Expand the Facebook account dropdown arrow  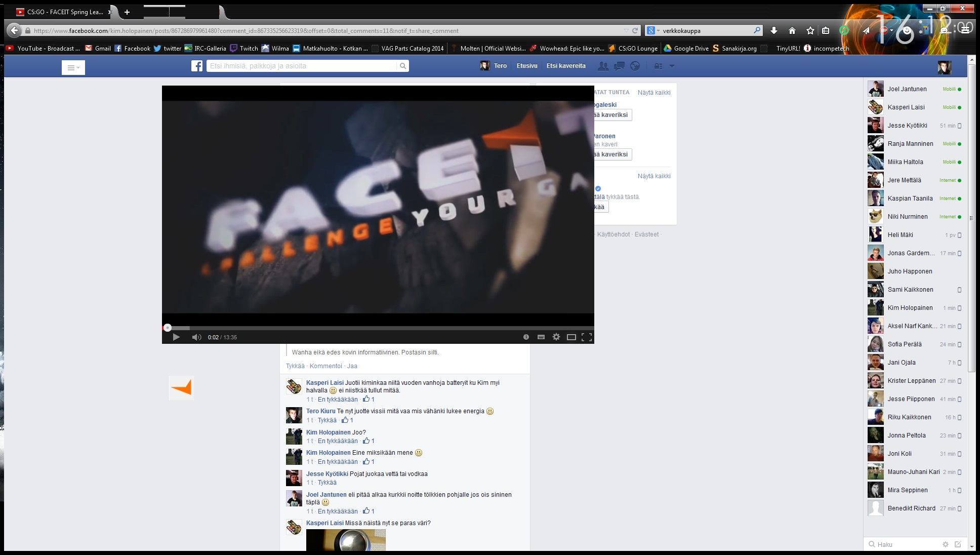point(672,66)
